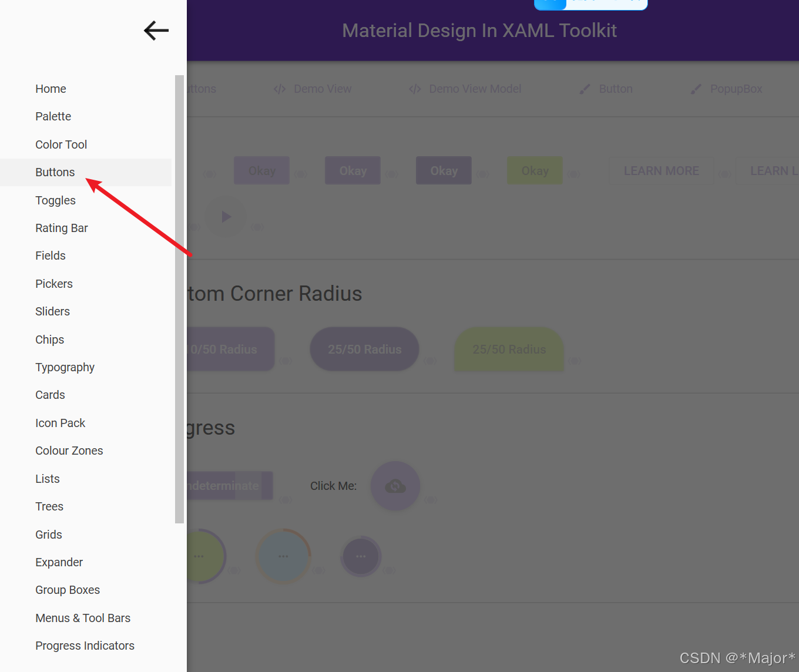Viewport: 799px width, 672px height.
Task: Click the lime 25/50 Radius button
Action: 509,349
